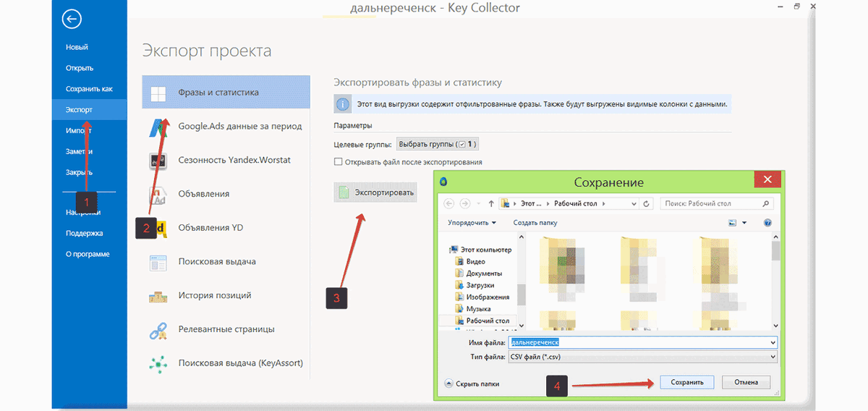Click the Поиск: Рабочий стол search field
Viewport: 868px width, 411px height.
point(717,204)
